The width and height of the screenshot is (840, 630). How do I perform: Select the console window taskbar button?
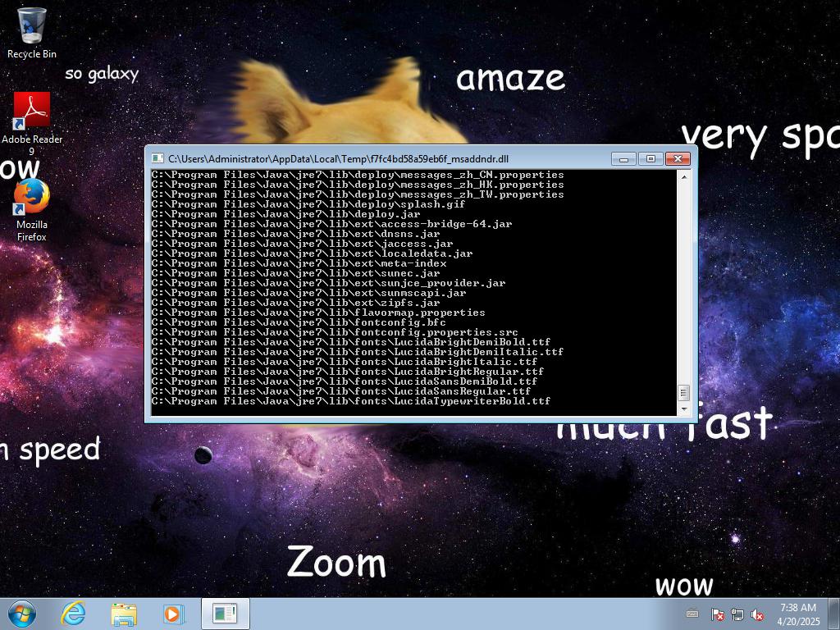tap(225, 614)
